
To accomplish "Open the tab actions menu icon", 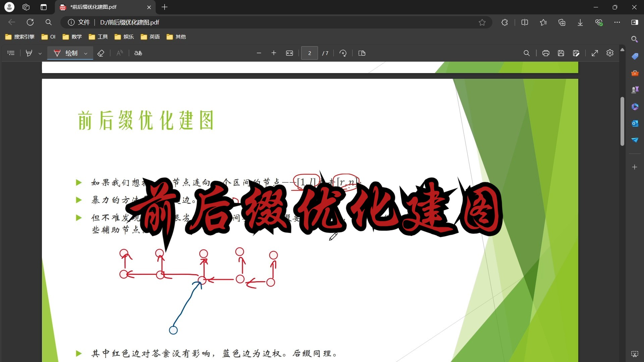I will (x=44, y=7).
